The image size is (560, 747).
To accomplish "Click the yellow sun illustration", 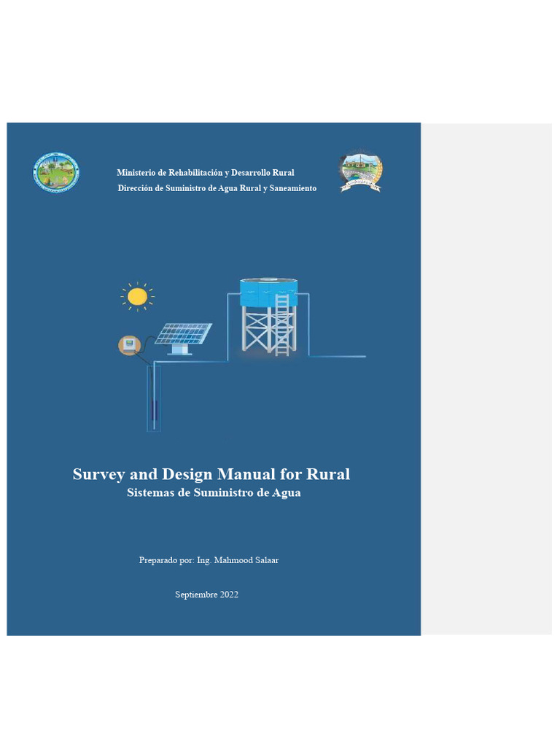I will [138, 296].
